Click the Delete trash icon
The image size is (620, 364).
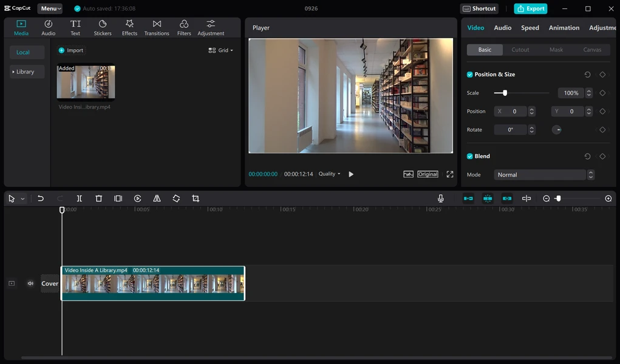tap(99, 198)
